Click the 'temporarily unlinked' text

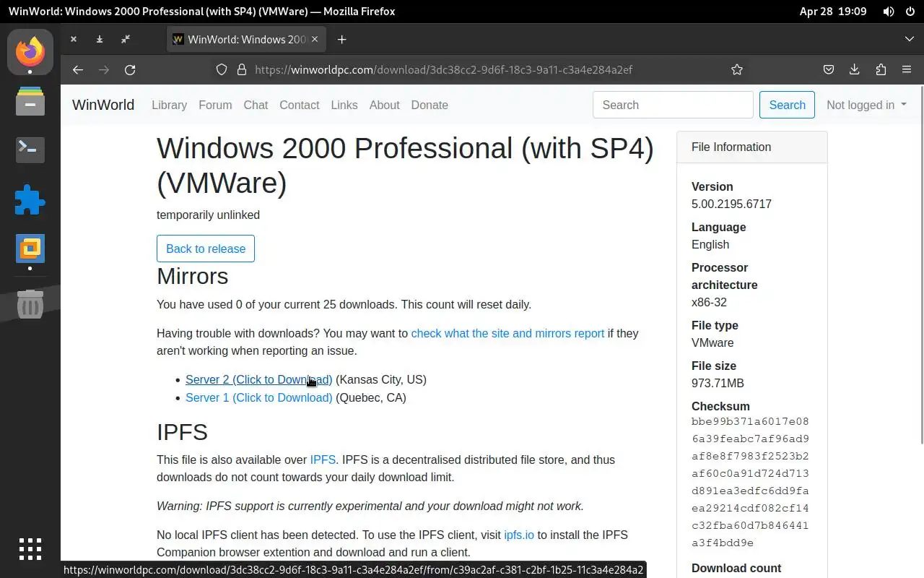[208, 215]
